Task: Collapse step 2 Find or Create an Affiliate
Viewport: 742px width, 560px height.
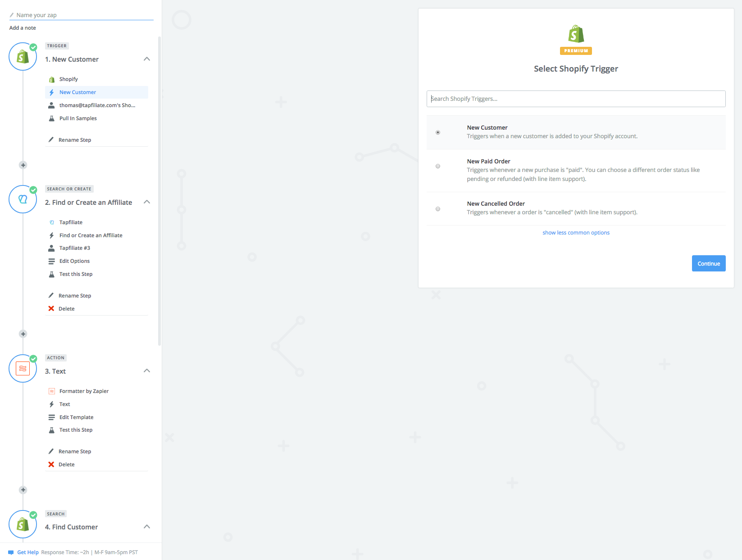Action: click(147, 202)
